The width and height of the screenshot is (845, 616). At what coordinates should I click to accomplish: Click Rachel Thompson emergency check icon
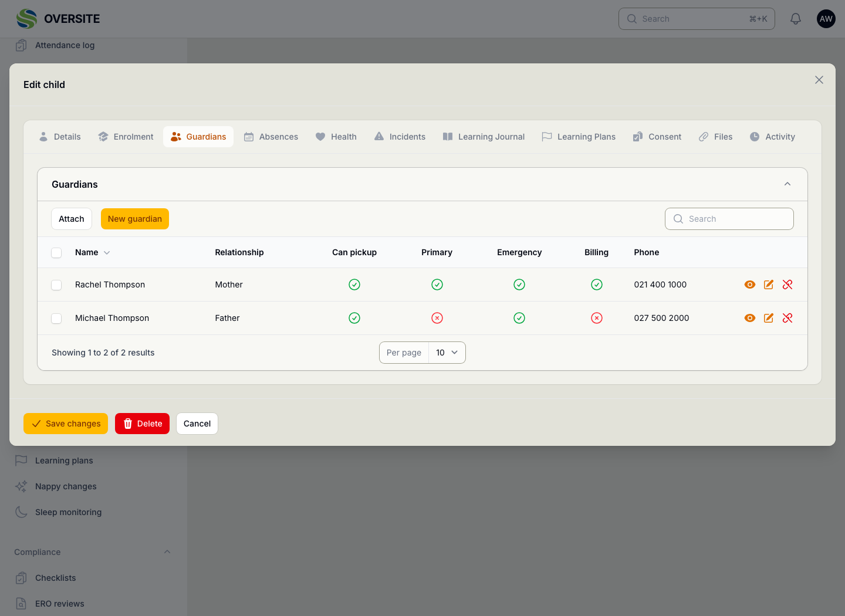519,285
